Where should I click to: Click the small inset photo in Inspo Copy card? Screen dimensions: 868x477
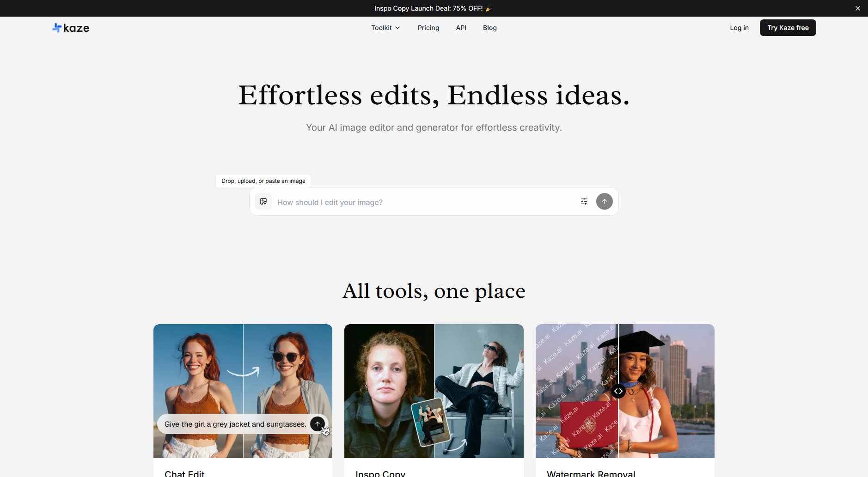[x=430, y=423]
